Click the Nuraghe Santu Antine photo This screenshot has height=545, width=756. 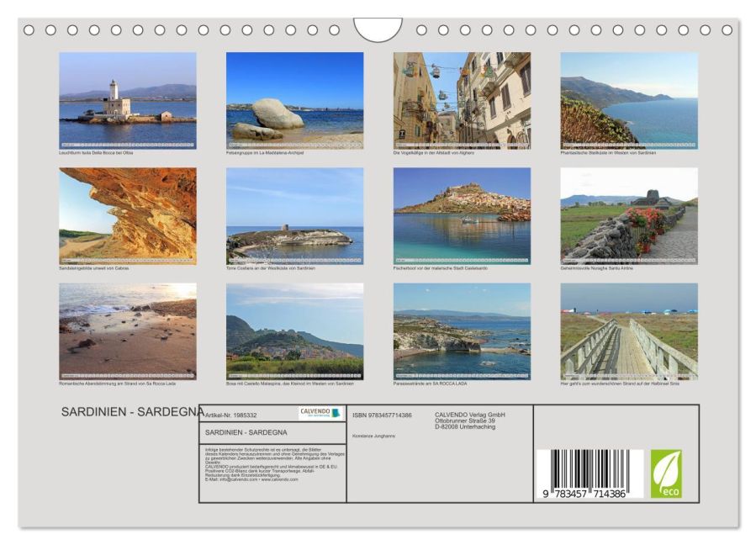[x=629, y=216]
